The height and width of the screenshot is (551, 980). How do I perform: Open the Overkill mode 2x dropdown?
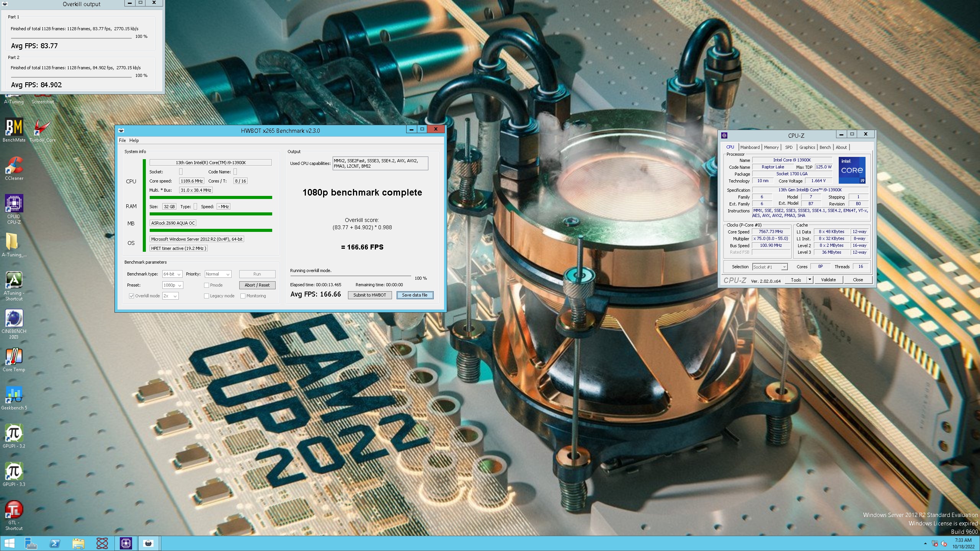pos(170,296)
